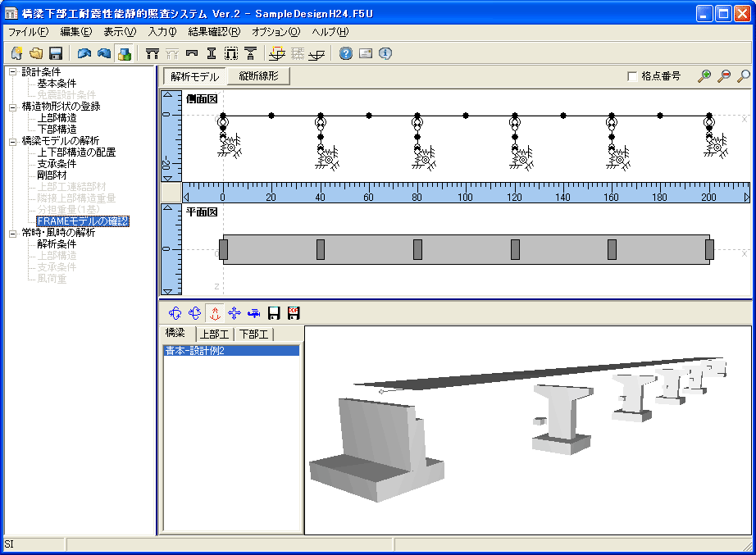756x555 pixels.
Task: Collapse the 構造物形状の登録 tree node
Action: point(12,107)
